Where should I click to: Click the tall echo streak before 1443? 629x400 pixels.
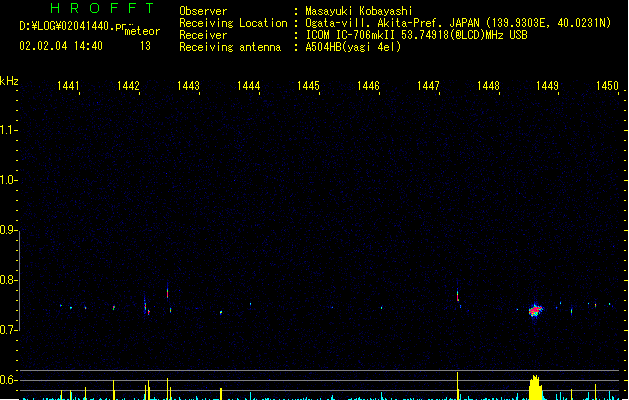pyautogui.click(x=168, y=292)
